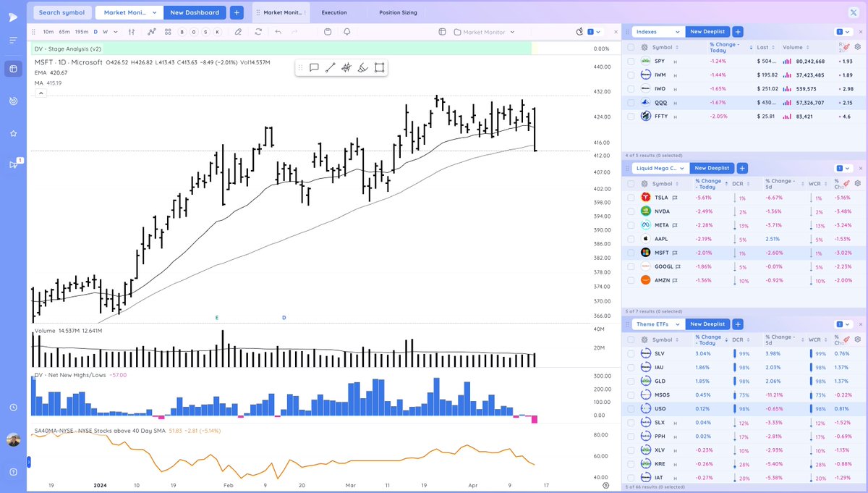Open the grid layout icon in chart toolbar
868x493 pixels.
pyautogui.click(x=168, y=32)
